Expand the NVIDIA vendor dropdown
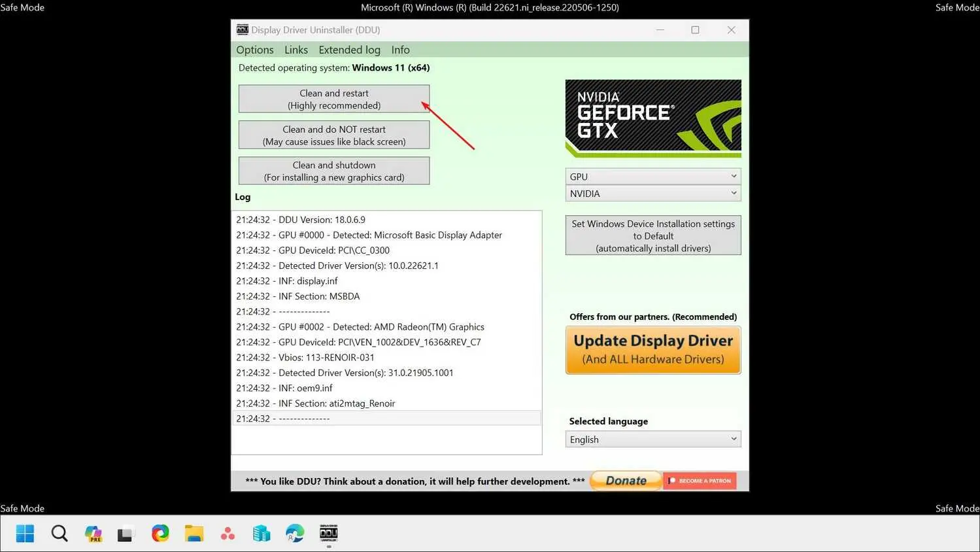 (x=653, y=194)
